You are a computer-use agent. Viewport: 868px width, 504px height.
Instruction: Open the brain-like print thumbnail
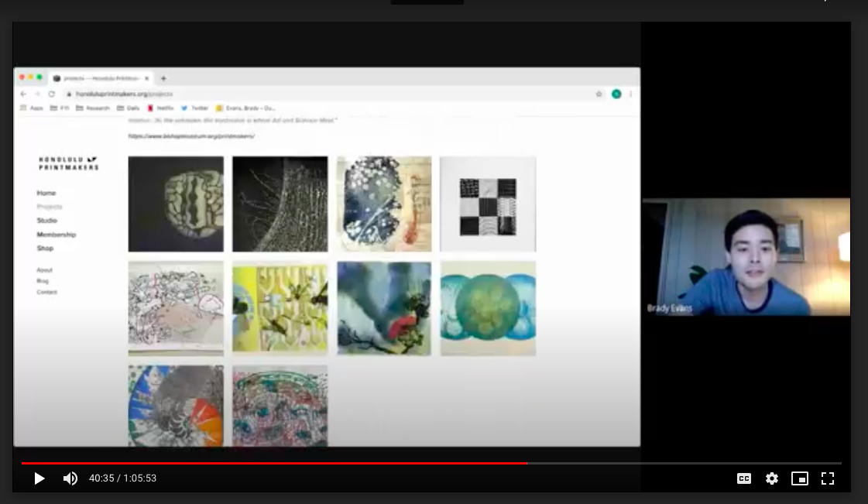coord(176,204)
